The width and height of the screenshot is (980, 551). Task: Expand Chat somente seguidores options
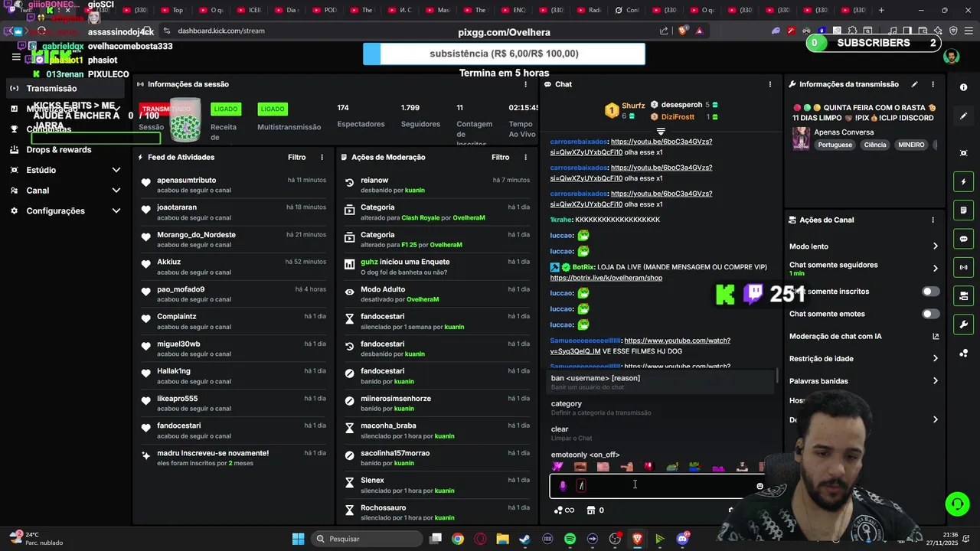pyautogui.click(x=864, y=269)
